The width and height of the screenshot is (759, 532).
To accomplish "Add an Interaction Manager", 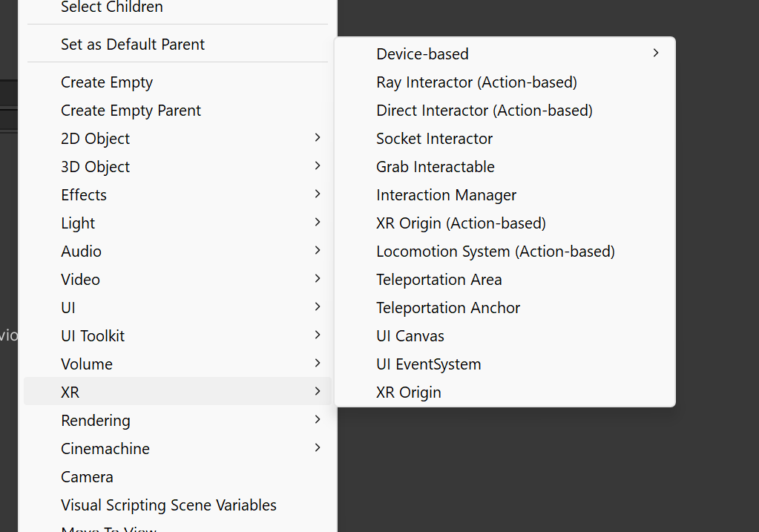I will (446, 195).
